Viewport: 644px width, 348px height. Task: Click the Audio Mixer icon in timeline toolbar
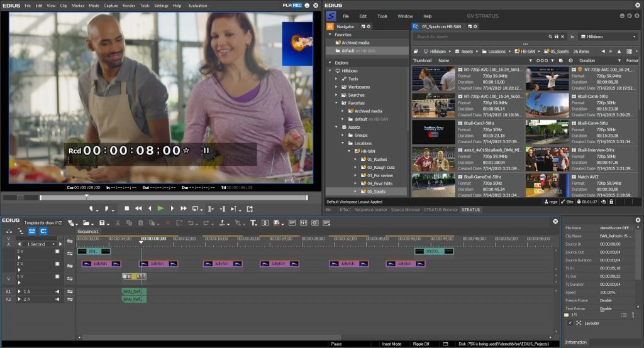point(304,223)
